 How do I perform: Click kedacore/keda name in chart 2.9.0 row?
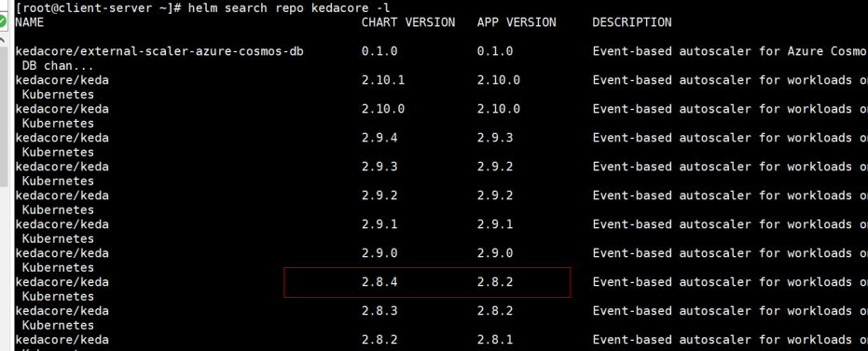coord(62,253)
